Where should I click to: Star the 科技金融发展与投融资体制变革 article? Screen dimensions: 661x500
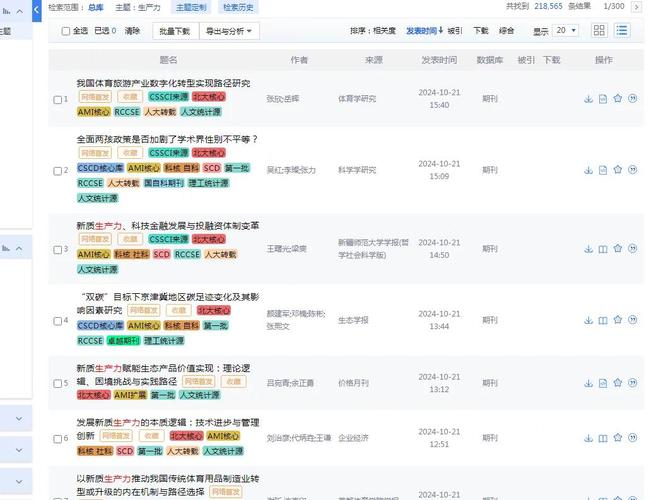pyautogui.click(x=618, y=249)
